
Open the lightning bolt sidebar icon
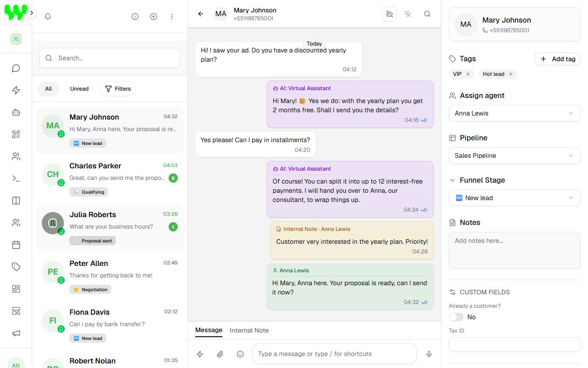16,90
